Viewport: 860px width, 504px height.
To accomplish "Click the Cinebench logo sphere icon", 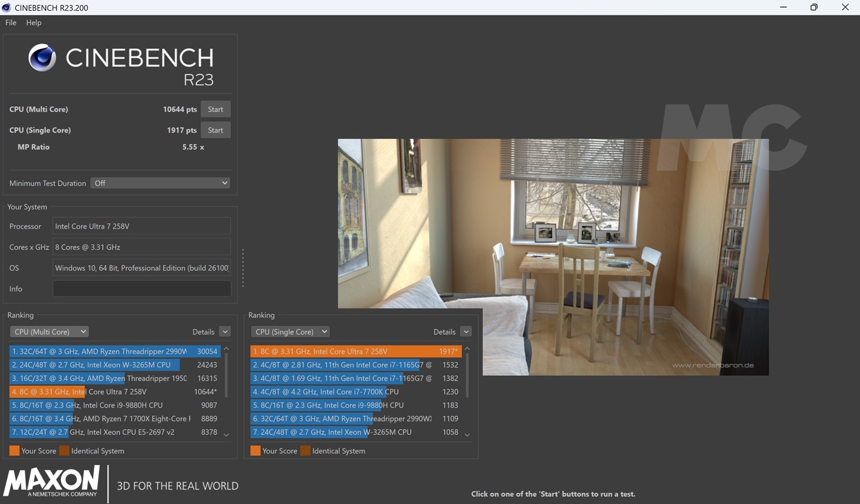I will coord(42,58).
